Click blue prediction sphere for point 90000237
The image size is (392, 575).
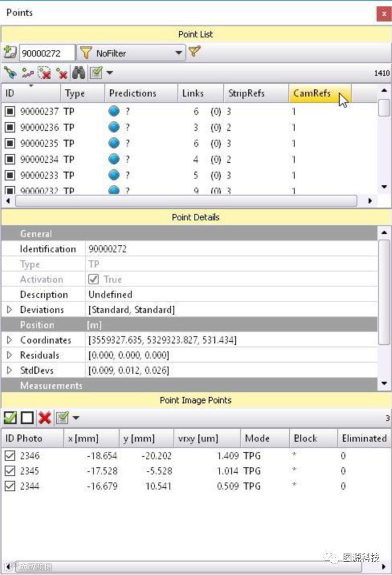114,110
